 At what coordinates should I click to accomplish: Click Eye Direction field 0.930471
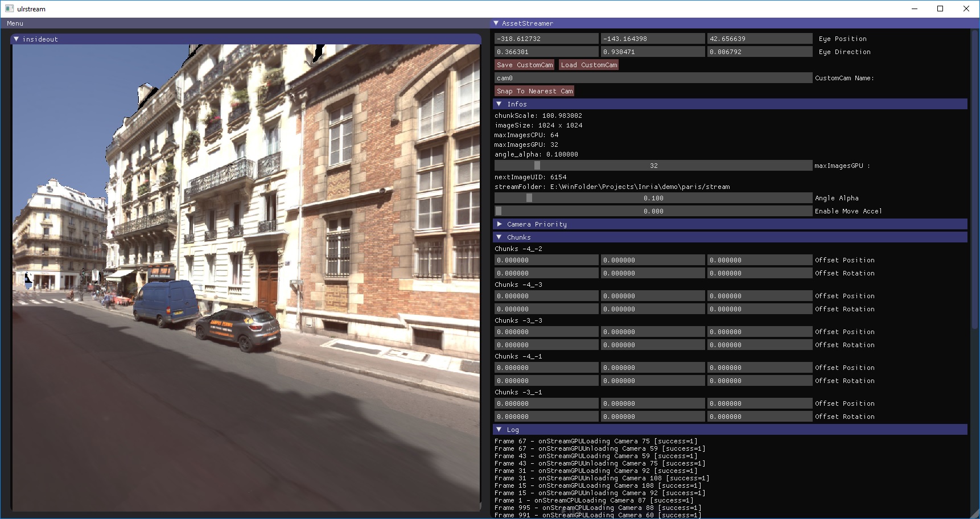click(653, 52)
